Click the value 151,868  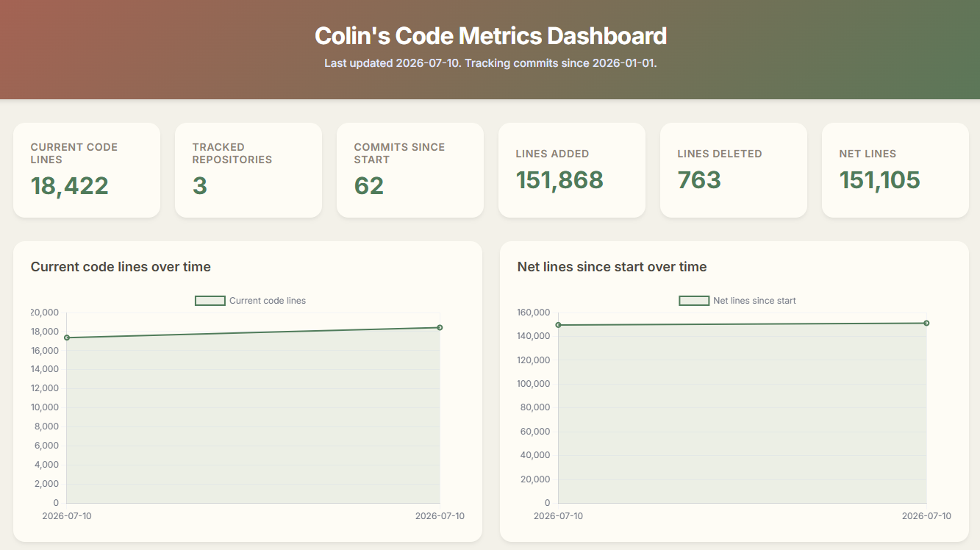click(x=559, y=180)
